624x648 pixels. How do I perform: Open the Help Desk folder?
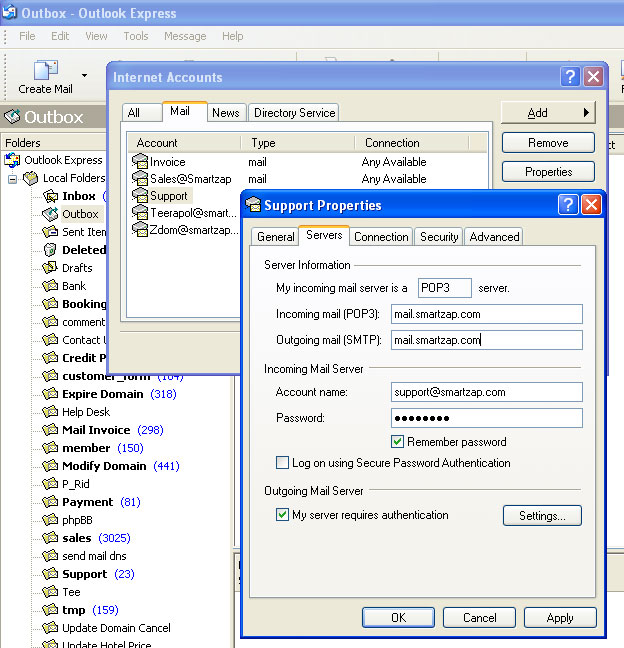pos(86,412)
